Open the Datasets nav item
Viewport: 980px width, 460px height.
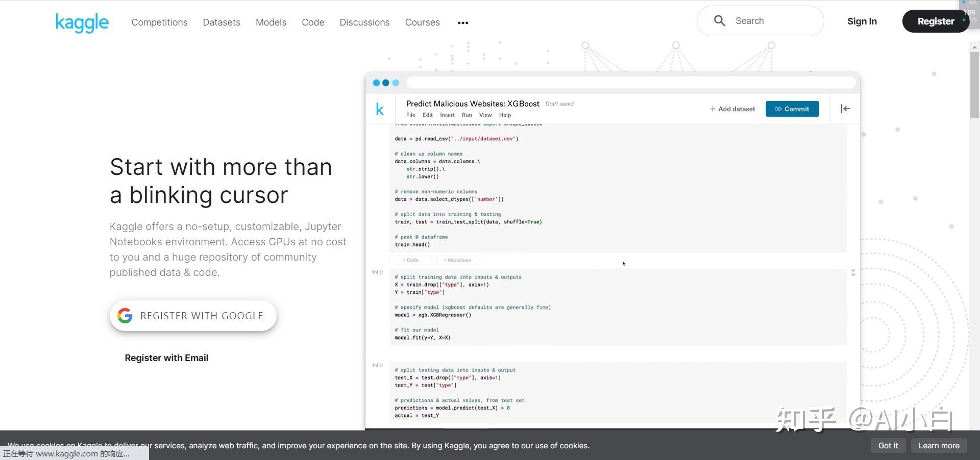click(x=222, y=22)
